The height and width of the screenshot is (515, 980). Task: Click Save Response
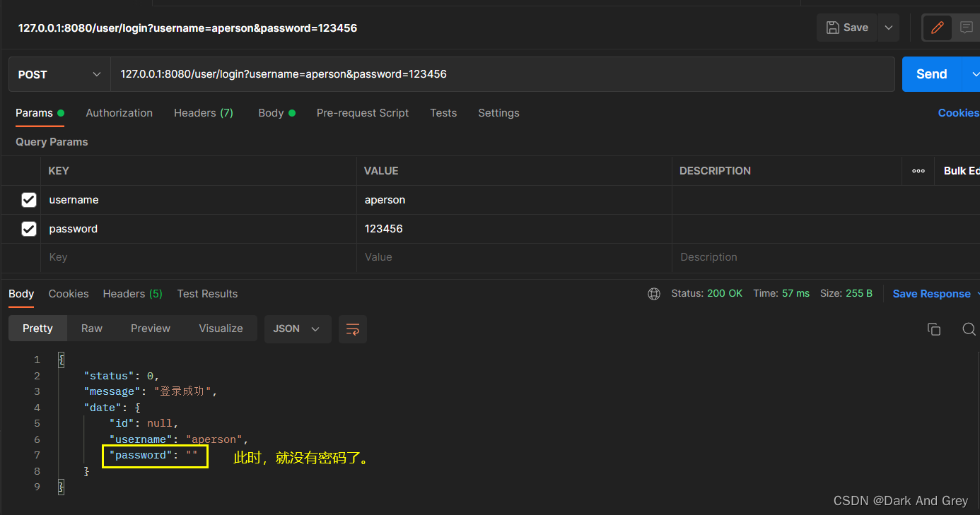(931, 294)
